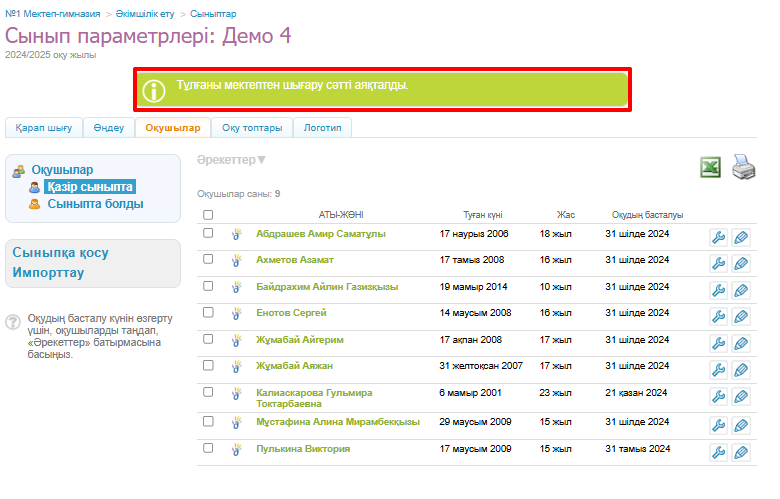Click pencil edit icon for Ахметов Азамат
The width and height of the screenshot is (780, 499).
pyautogui.click(x=741, y=263)
